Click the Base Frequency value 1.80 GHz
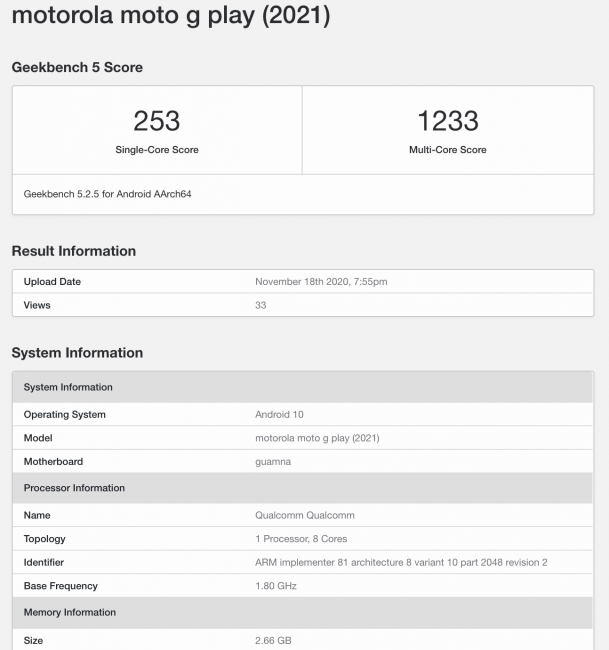 click(276, 586)
